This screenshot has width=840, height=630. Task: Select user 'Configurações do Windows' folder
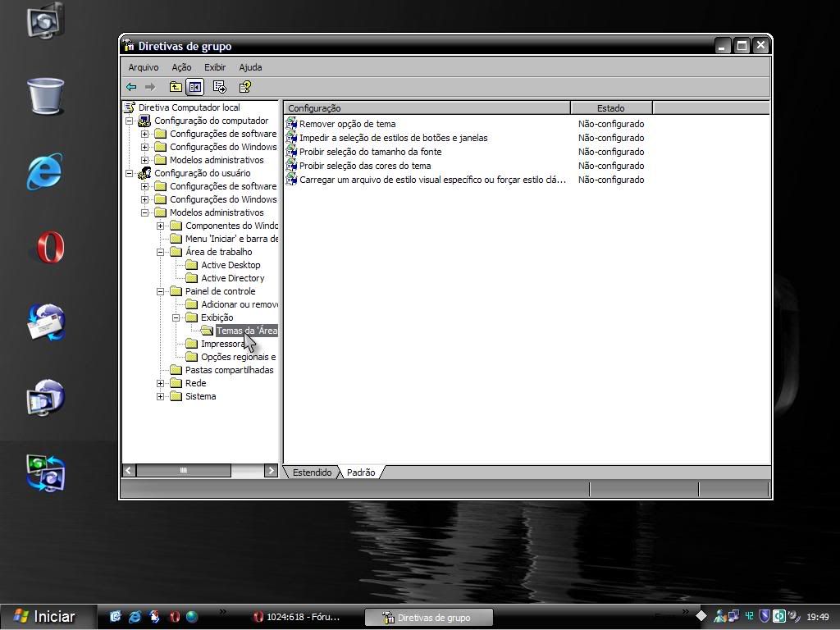click(x=223, y=199)
